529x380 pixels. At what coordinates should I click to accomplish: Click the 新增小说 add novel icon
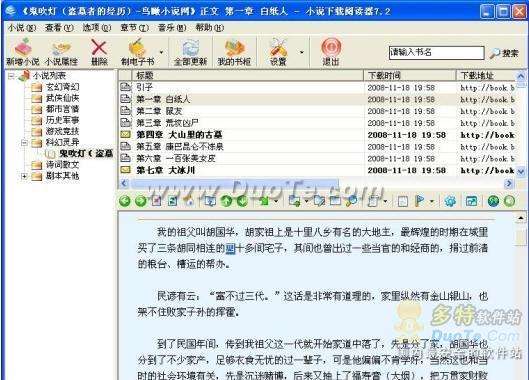[23, 51]
